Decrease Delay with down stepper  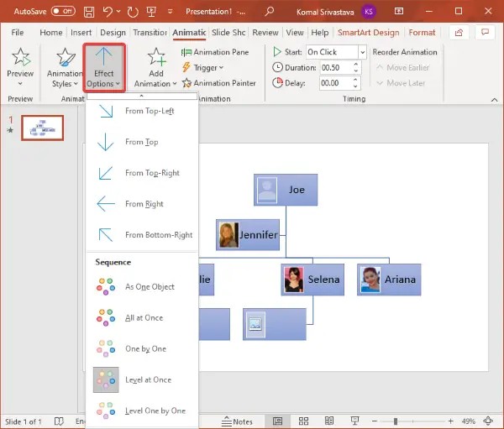click(x=355, y=86)
